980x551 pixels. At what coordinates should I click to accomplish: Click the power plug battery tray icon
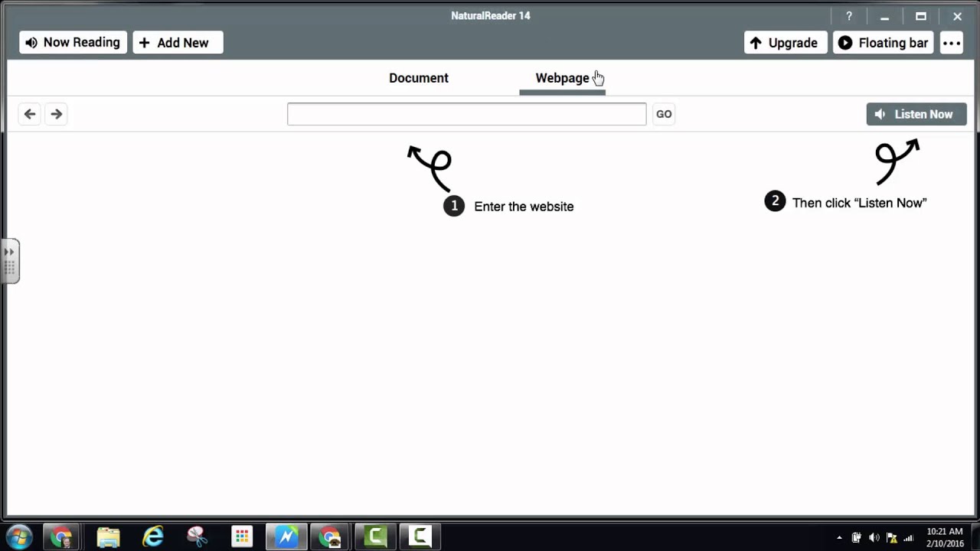pyautogui.click(x=856, y=538)
